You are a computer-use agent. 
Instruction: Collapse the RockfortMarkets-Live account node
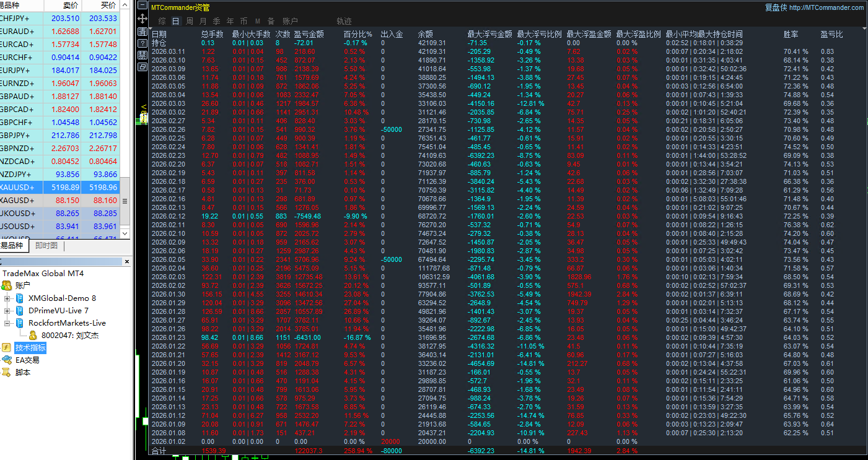point(7,323)
